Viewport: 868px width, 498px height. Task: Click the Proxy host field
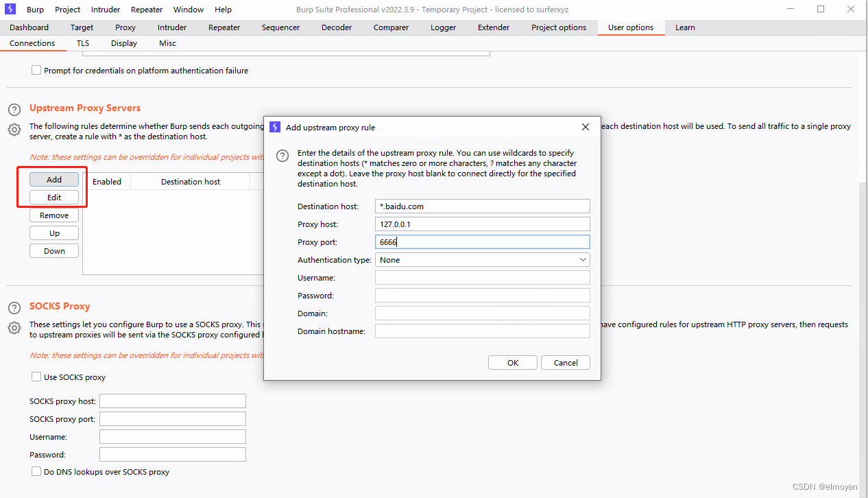point(483,224)
